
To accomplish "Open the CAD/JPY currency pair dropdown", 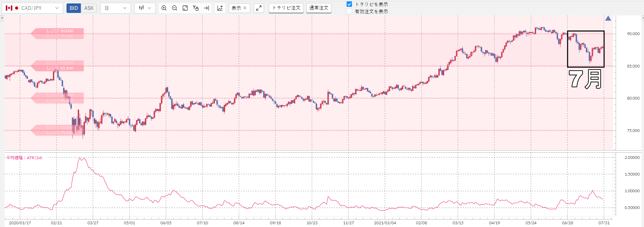I will tap(32, 8).
